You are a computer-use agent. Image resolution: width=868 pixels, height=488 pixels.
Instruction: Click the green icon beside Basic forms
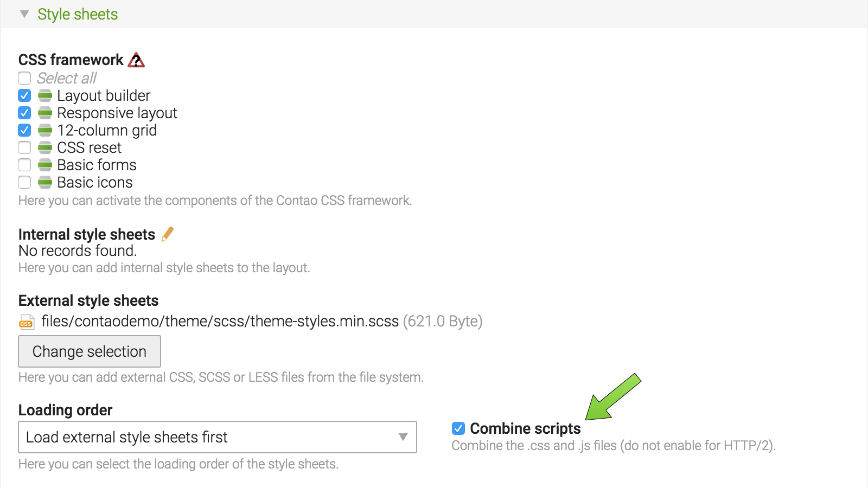[45, 165]
